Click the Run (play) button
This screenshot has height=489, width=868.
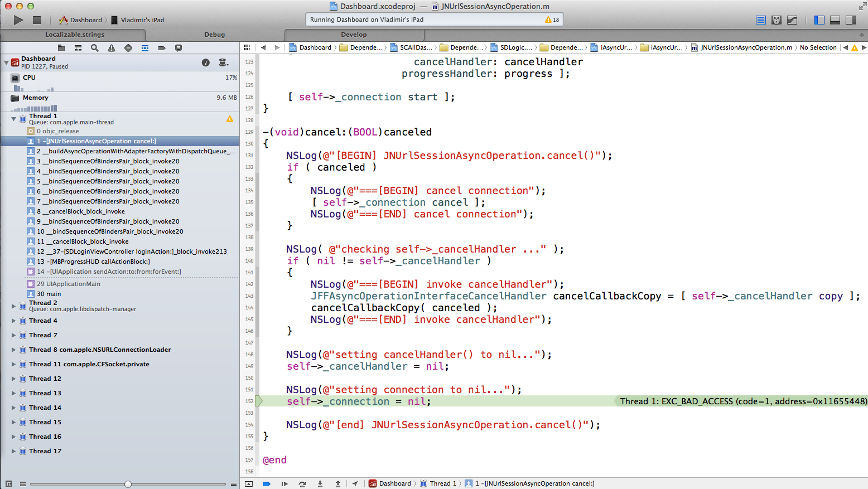click(x=18, y=20)
